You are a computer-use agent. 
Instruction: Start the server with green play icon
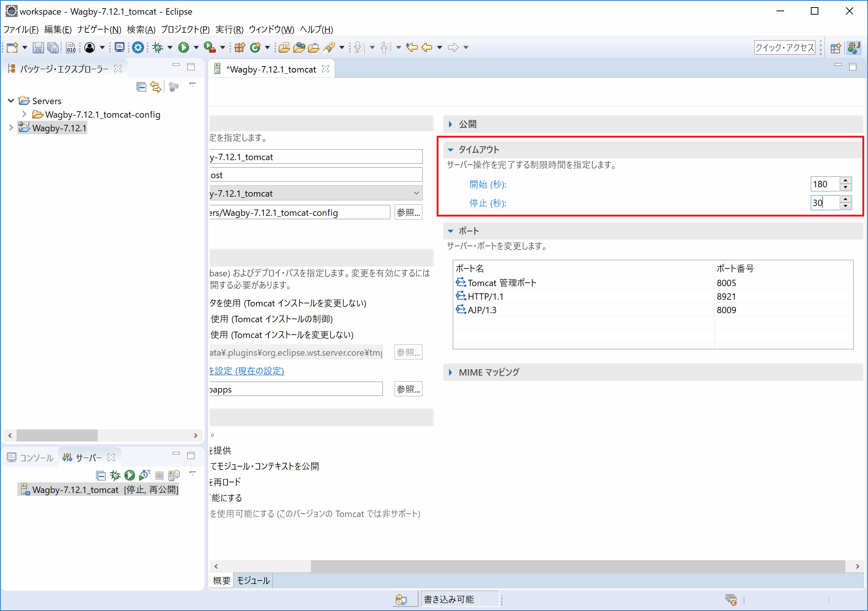point(130,475)
